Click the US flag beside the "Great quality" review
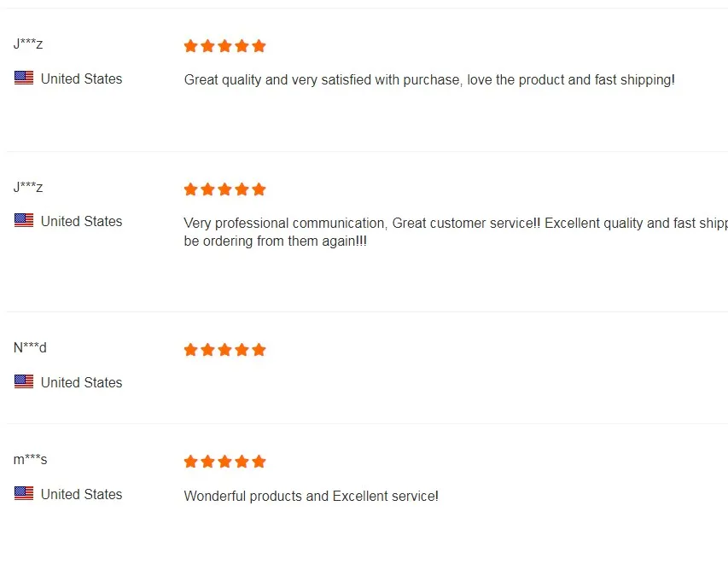 pyautogui.click(x=24, y=78)
